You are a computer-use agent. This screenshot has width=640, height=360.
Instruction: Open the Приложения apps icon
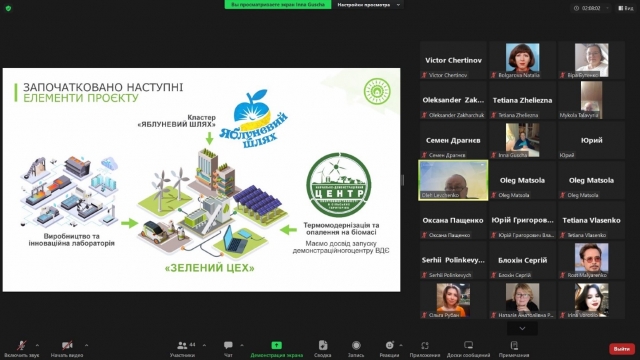click(x=425, y=345)
